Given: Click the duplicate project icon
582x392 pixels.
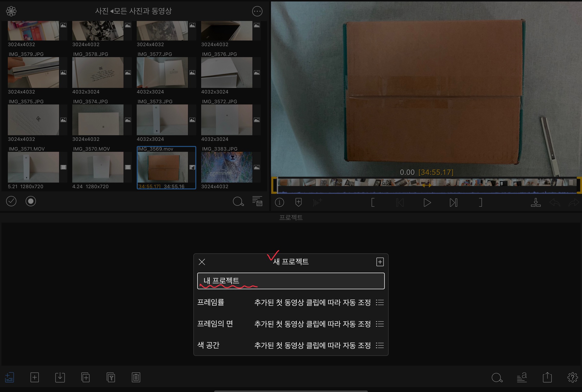Looking at the screenshot, I should pyautogui.click(x=85, y=377).
